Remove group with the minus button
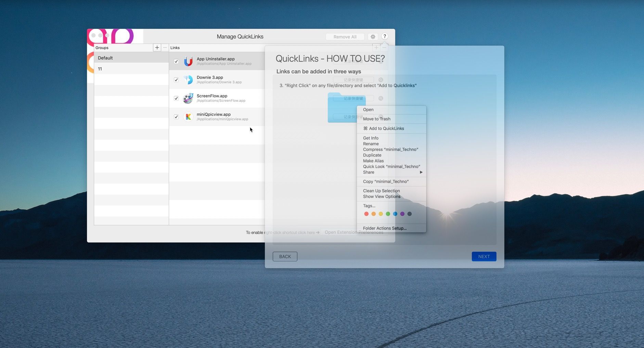The image size is (644, 348). [165, 48]
